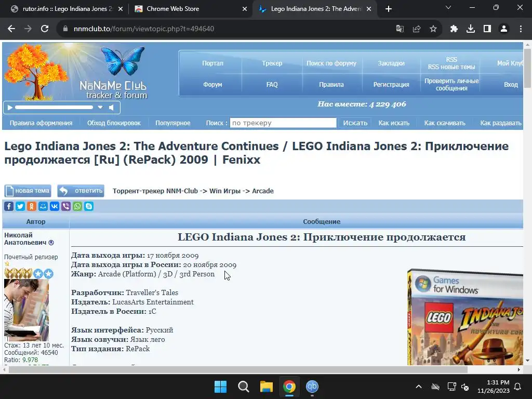
Task: Share topic on VK icon
Action: [55, 206]
